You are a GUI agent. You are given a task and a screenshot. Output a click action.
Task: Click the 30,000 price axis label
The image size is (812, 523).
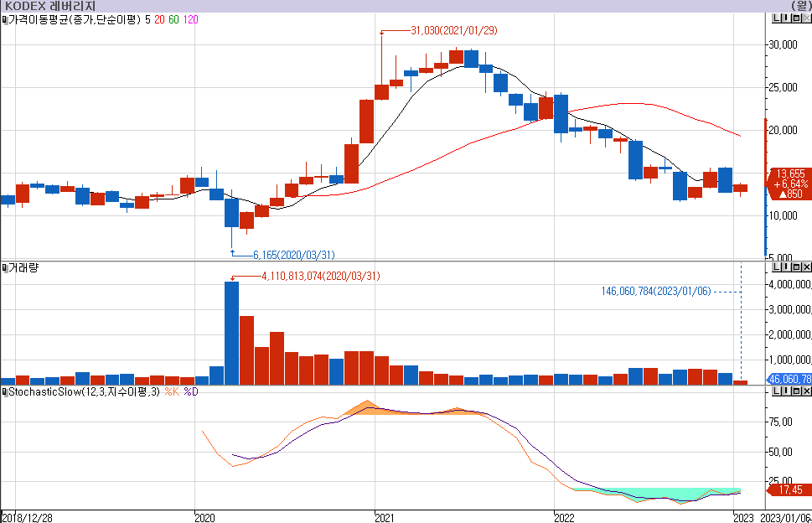(x=783, y=45)
